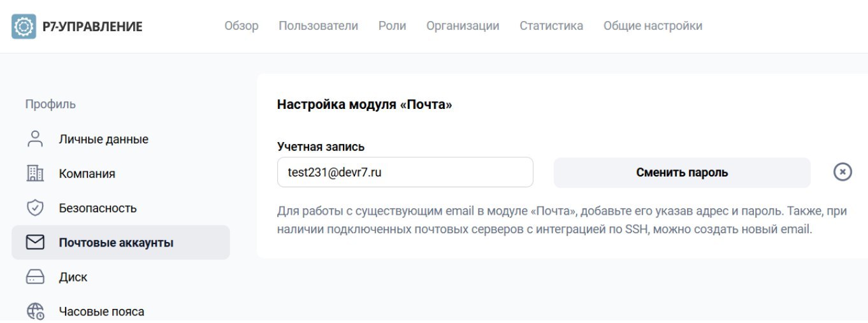Remove the mail account with the X icon

843,172
